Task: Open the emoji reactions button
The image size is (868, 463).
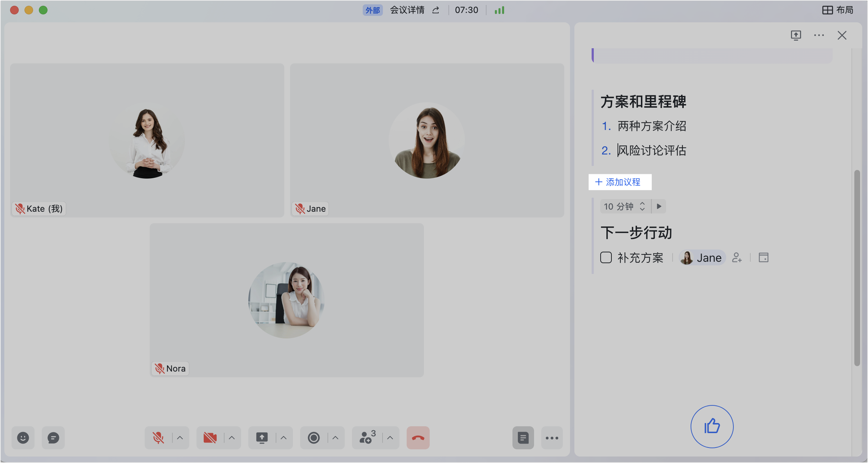Action: click(x=23, y=438)
